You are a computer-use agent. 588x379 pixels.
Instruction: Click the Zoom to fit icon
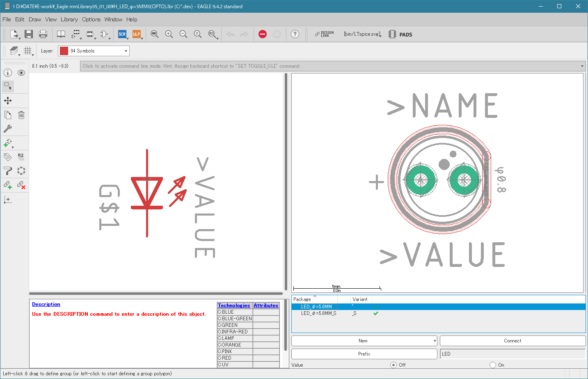point(155,34)
